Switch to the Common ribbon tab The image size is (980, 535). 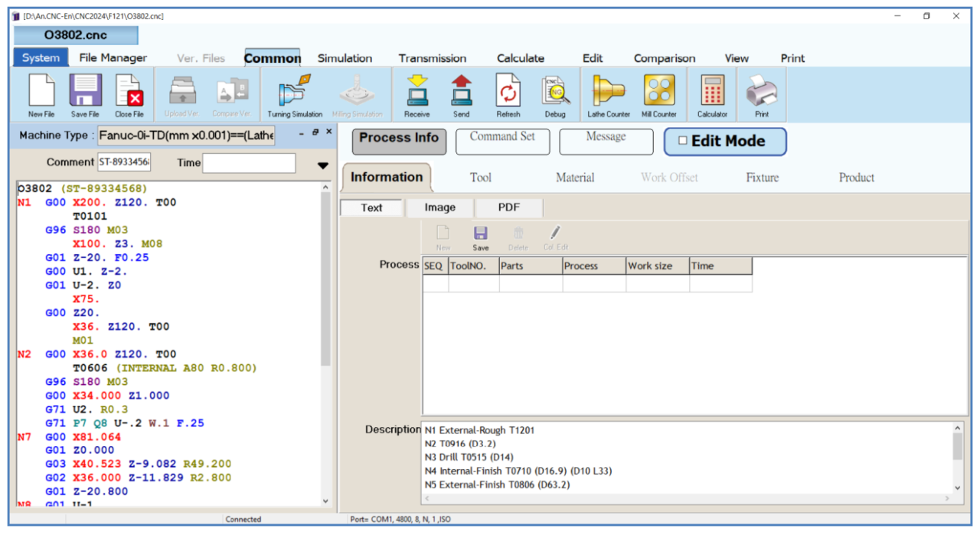coord(273,58)
